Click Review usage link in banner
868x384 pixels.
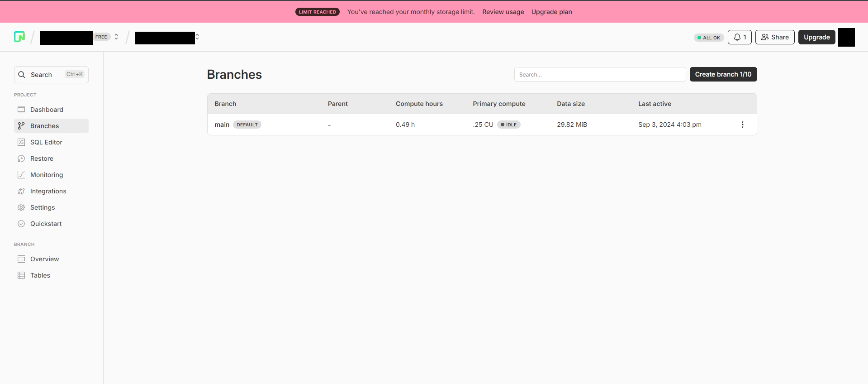tap(503, 12)
